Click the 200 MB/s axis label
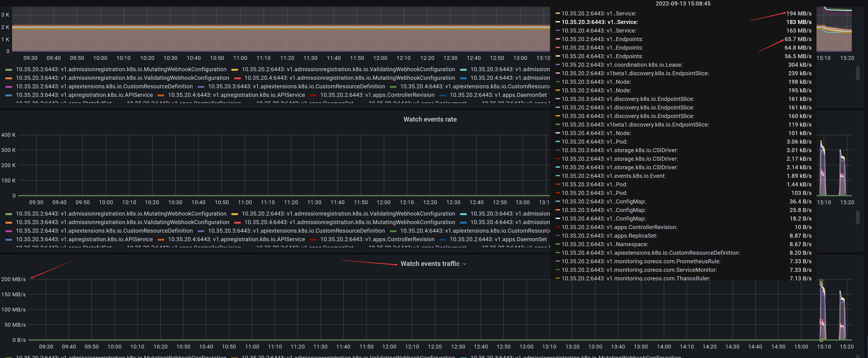The height and width of the screenshot is (358, 868). [x=14, y=279]
